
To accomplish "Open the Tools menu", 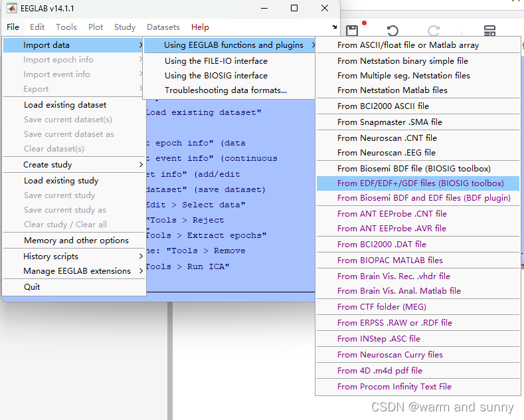I will pyautogui.click(x=66, y=27).
